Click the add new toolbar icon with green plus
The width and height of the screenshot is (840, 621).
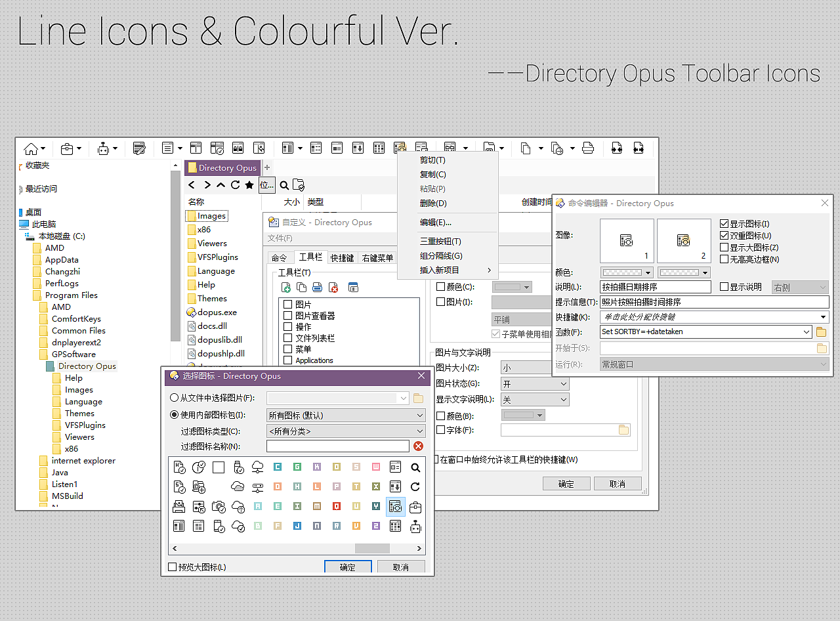pos(286,288)
